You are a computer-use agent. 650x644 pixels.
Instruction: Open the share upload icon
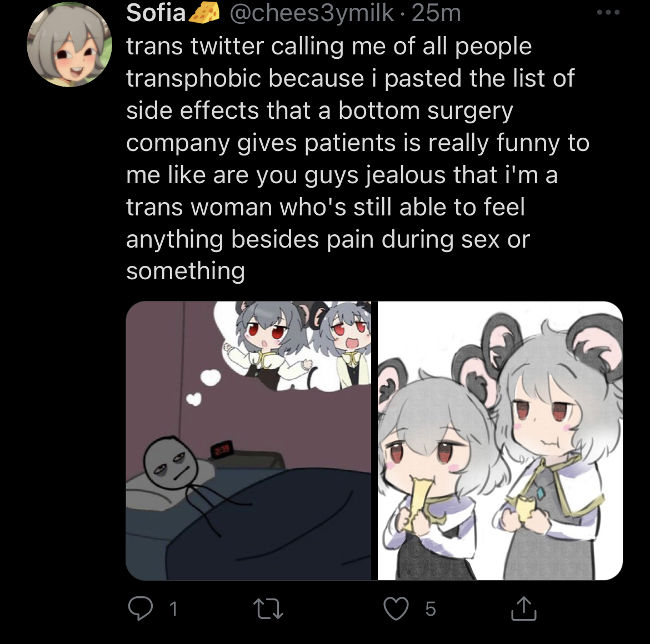[x=523, y=608]
